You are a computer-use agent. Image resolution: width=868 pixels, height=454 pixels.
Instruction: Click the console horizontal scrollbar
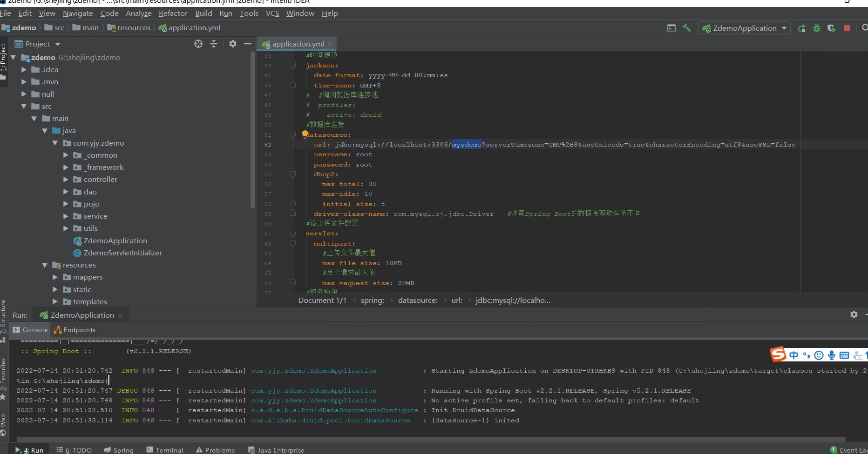pyautogui.click(x=431, y=439)
